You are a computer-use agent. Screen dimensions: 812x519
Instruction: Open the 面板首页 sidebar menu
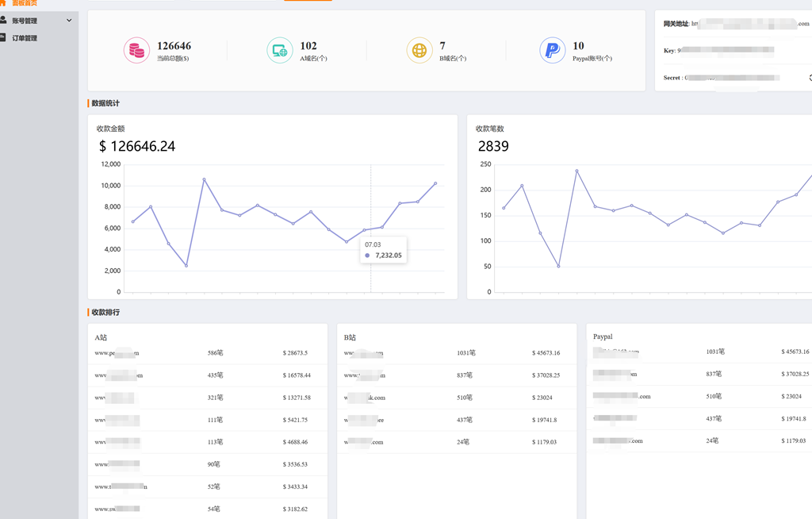click(24, 3)
